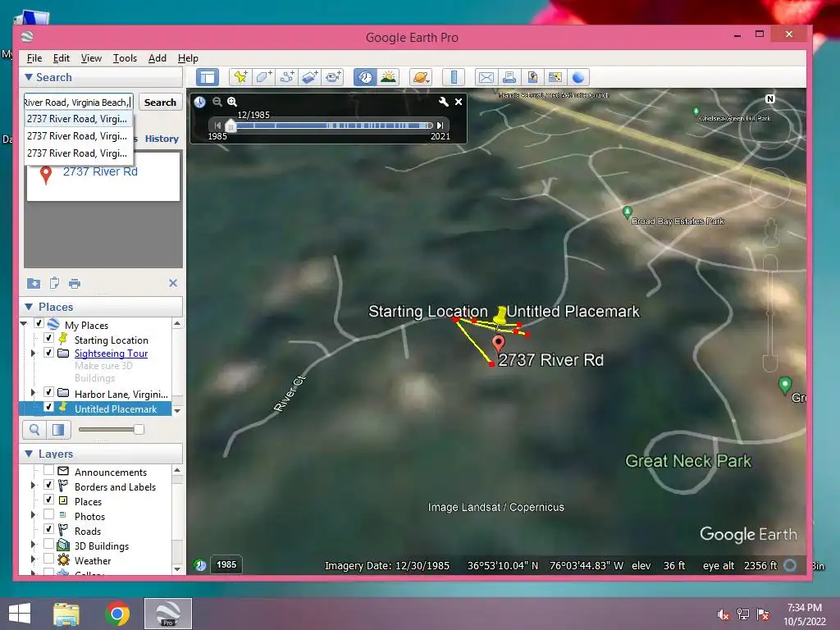
Task: Toggle the sidebar visibility button
Action: point(208,77)
